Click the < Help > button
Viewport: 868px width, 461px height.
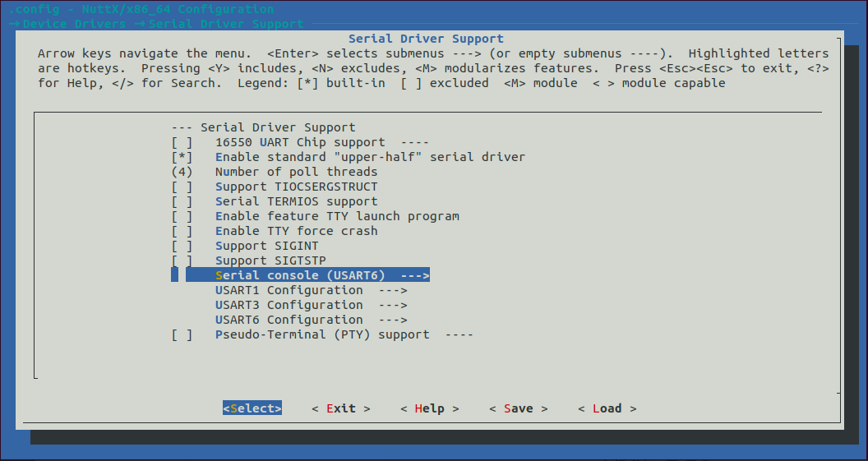430,408
